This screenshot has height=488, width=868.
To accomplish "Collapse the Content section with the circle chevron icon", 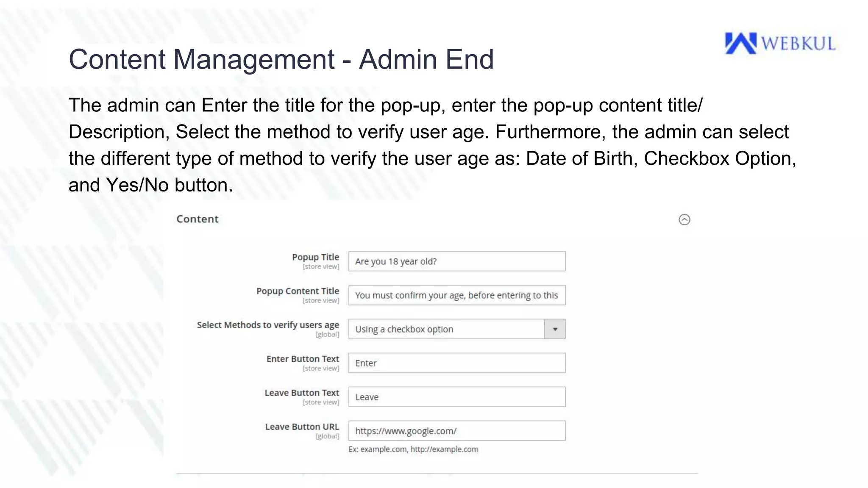I will tap(684, 219).
